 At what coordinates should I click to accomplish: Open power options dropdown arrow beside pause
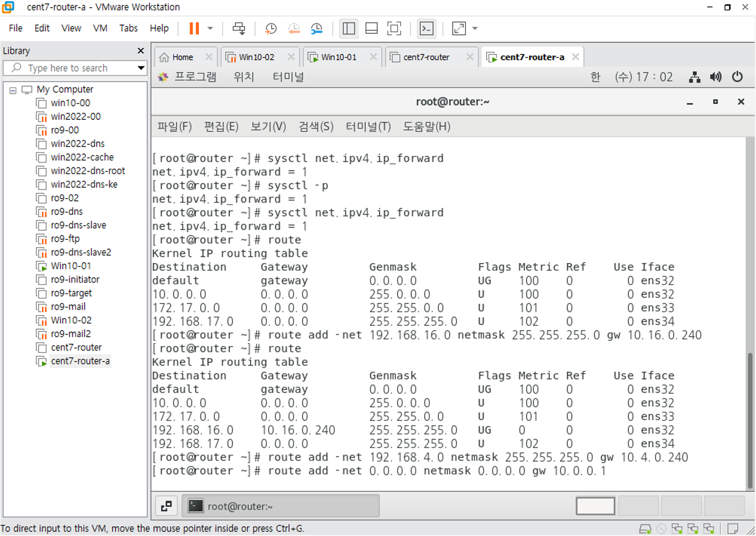point(210,29)
